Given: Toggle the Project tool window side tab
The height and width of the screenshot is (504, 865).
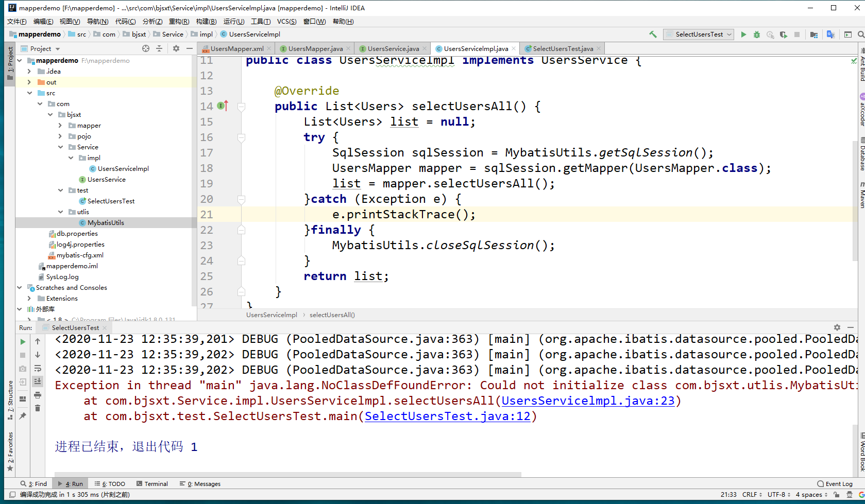Looking at the screenshot, I should [10, 64].
